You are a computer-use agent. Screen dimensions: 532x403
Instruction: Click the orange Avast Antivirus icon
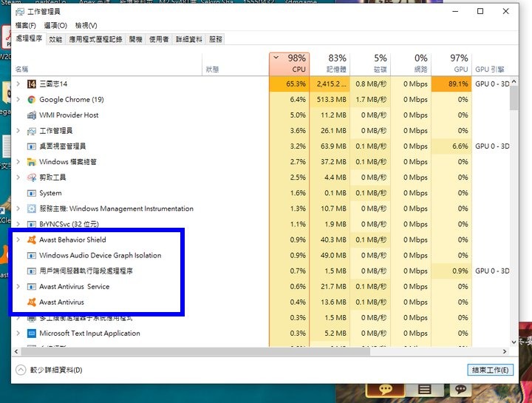click(x=32, y=302)
